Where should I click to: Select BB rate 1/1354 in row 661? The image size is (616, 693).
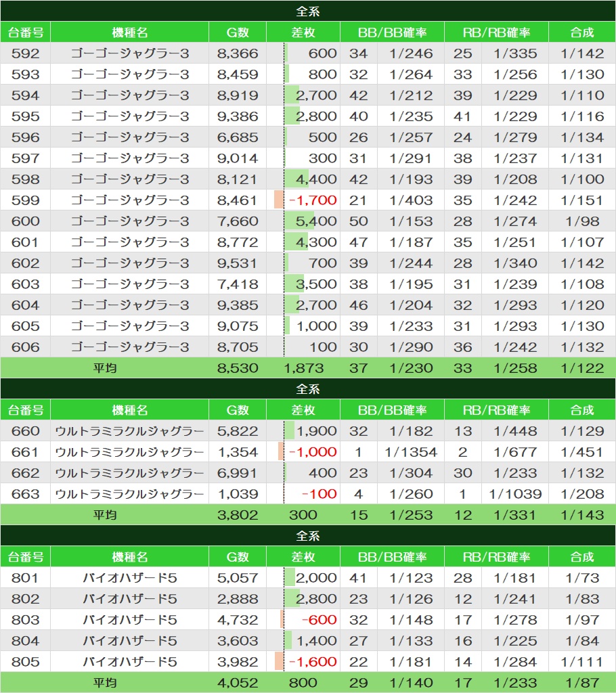[411, 452]
